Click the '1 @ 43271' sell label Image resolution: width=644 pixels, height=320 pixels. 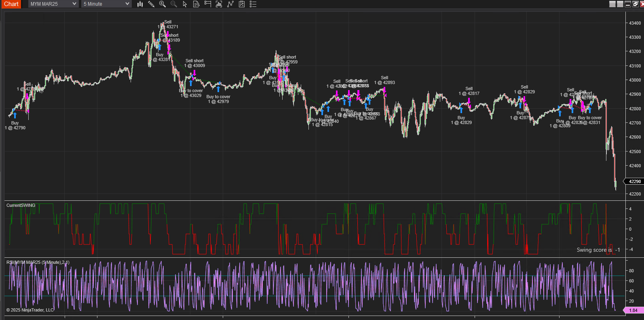coord(168,27)
